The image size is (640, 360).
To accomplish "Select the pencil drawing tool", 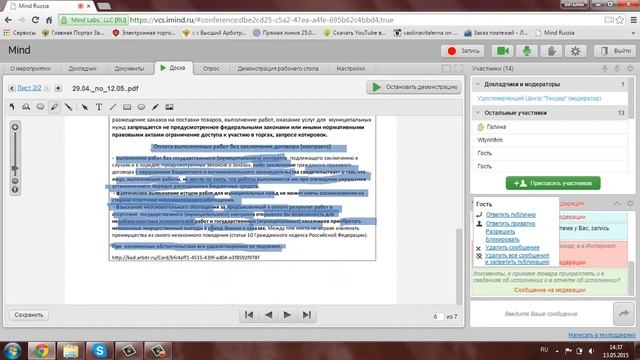I will [155, 107].
